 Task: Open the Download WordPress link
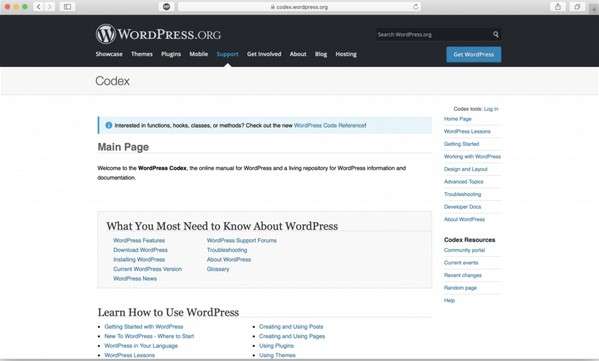tap(140, 250)
